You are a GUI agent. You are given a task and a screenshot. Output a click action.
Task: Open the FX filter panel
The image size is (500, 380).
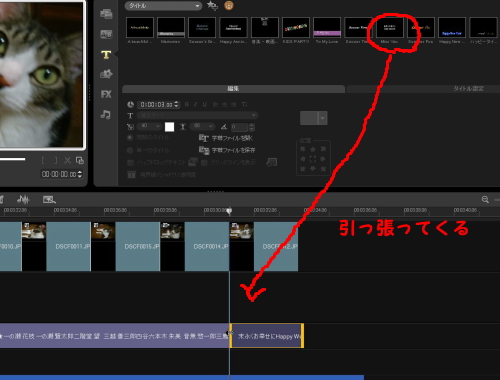click(106, 95)
